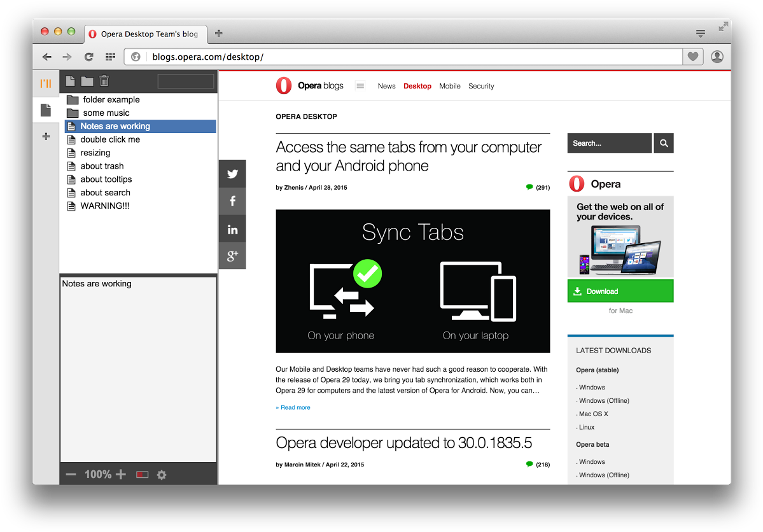Click the trash icon in notes toolbar

tap(104, 81)
